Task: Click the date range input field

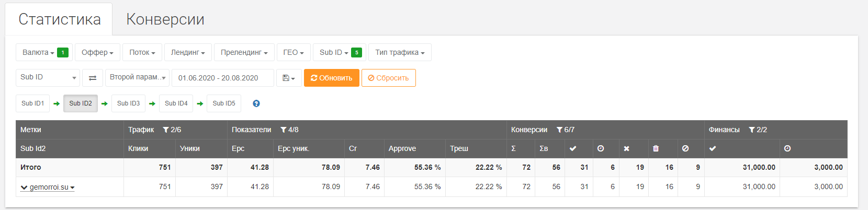Action: click(222, 78)
